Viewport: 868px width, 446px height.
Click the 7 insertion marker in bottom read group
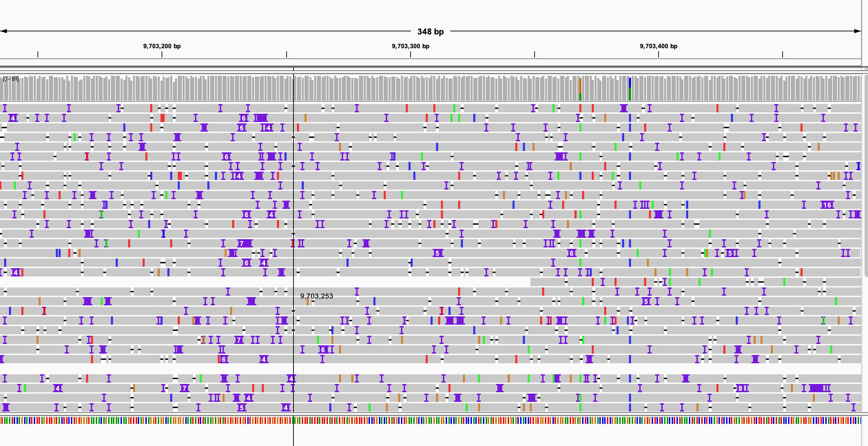pyautogui.click(x=184, y=388)
